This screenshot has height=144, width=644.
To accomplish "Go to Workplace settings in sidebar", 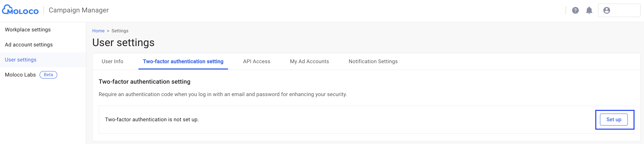I will [28, 30].
